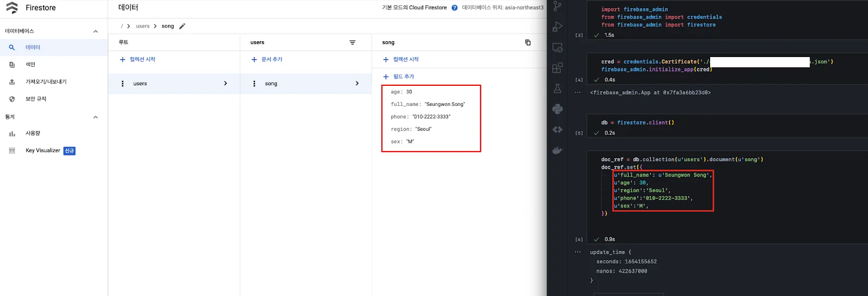Open the three-dot menu for song document
Image resolution: width=868 pixels, height=296 pixels.
[x=254, y=84]
